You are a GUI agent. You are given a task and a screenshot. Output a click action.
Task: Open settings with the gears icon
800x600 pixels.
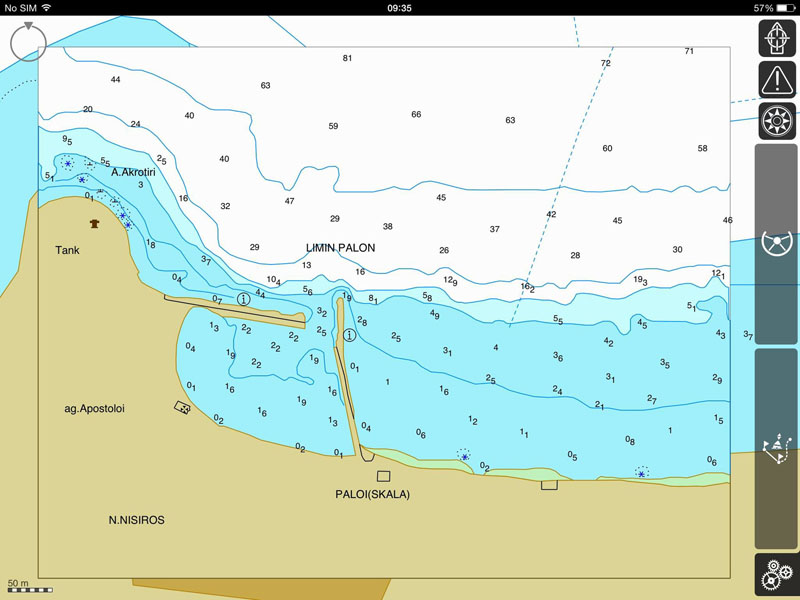tap(776, 576)
